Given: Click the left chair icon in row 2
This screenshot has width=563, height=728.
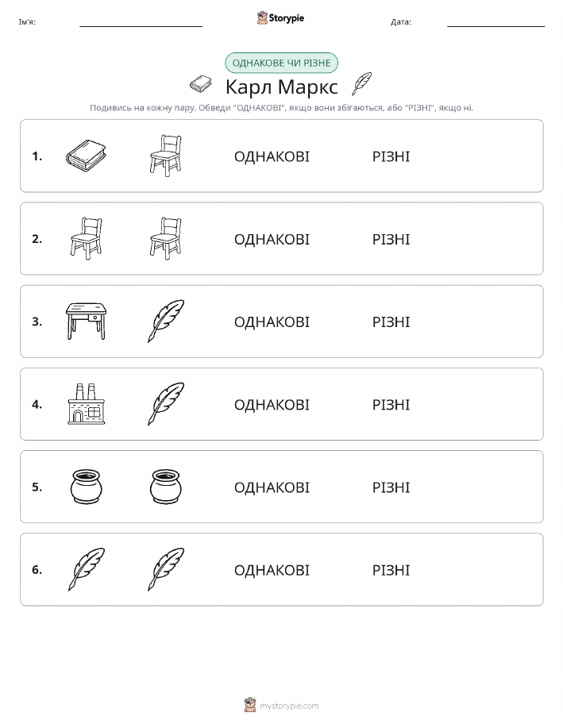Looking at the screenshot, I should click(87, 238).
